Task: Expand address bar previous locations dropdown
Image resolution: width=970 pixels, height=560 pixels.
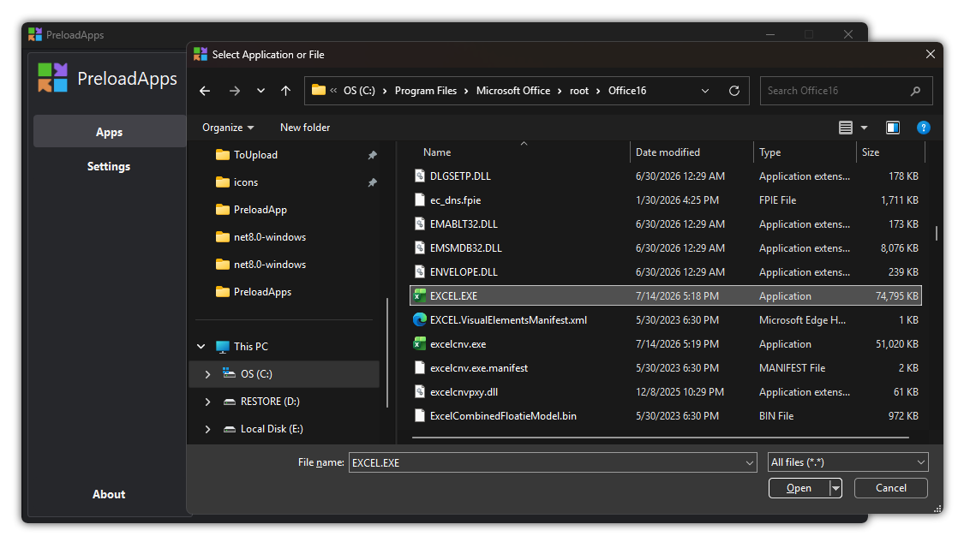Action: [705, 91]
